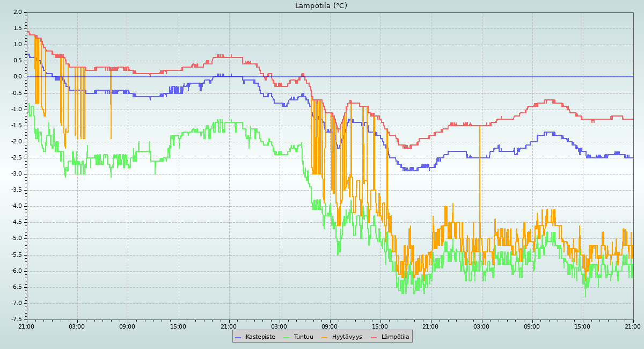Screen dimensions: 644x349
Task: Click the Hyytävyys legend label
Action: (347, 337)
